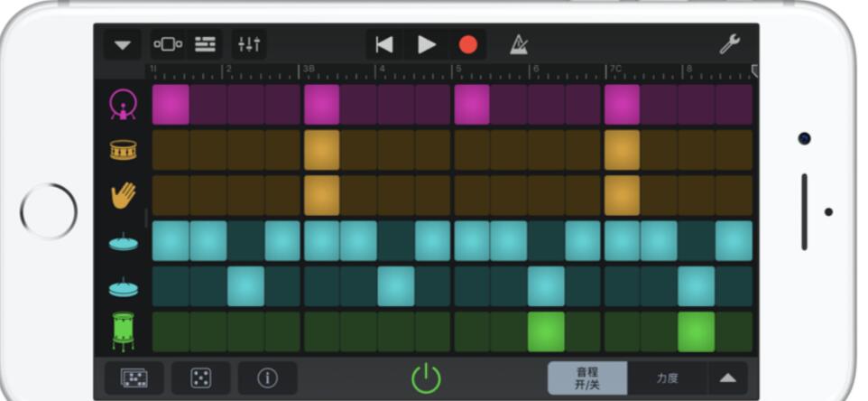Image resolution: width=868 pixels, height=401 pixels.
Task: Turn off the first kick drum step
Action: 171,105
